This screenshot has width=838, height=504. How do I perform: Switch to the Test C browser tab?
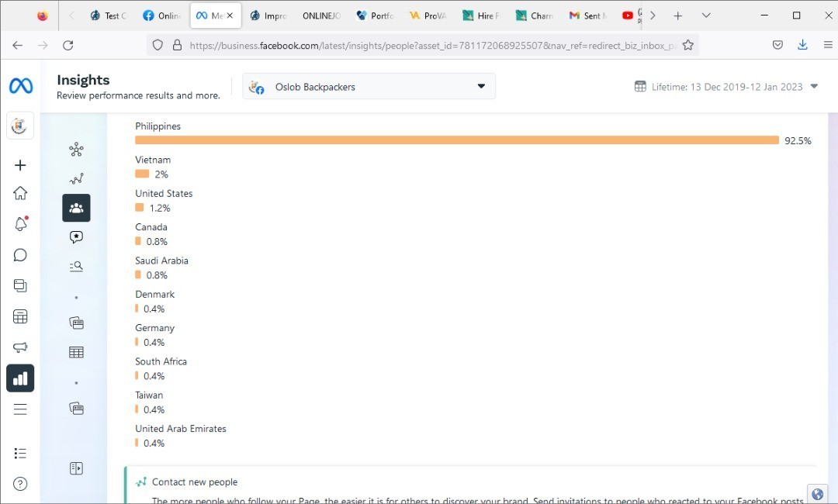109,16
